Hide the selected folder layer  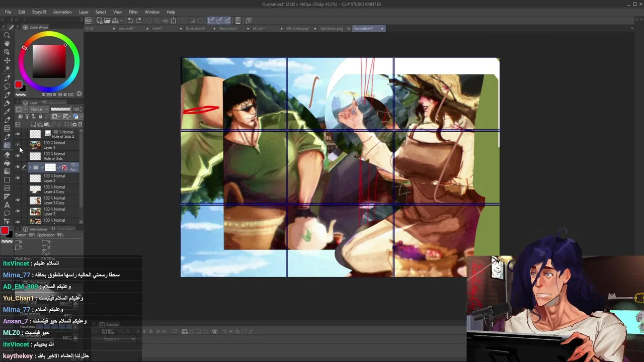[18, 167]
